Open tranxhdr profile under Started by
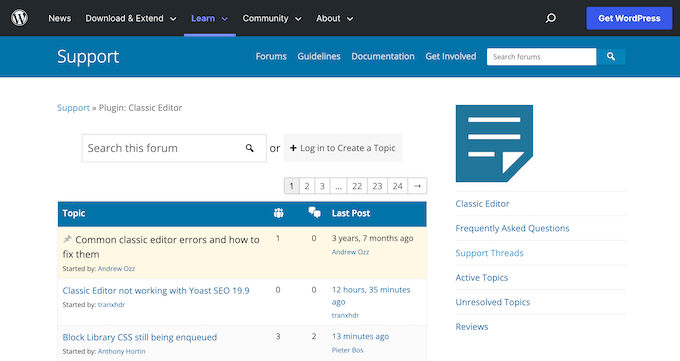 111,305
